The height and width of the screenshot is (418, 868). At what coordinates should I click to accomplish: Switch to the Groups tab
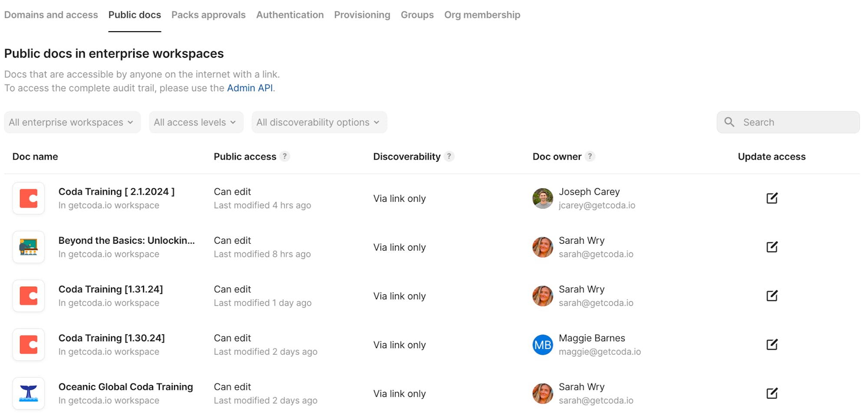click(x=417, y=15)
